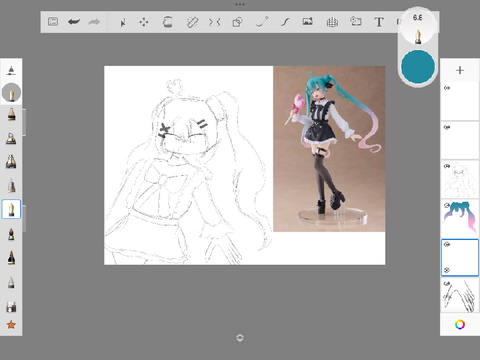This screenshot has height=360, width=480.
Task: Toggle Predictive Stroke tool
Action: pyautogui.click(x=262, y=22)
